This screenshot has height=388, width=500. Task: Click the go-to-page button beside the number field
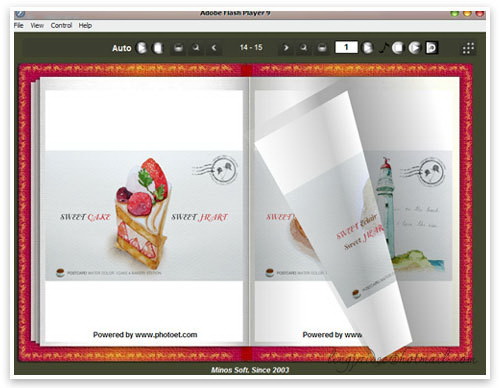pos(367,48)
